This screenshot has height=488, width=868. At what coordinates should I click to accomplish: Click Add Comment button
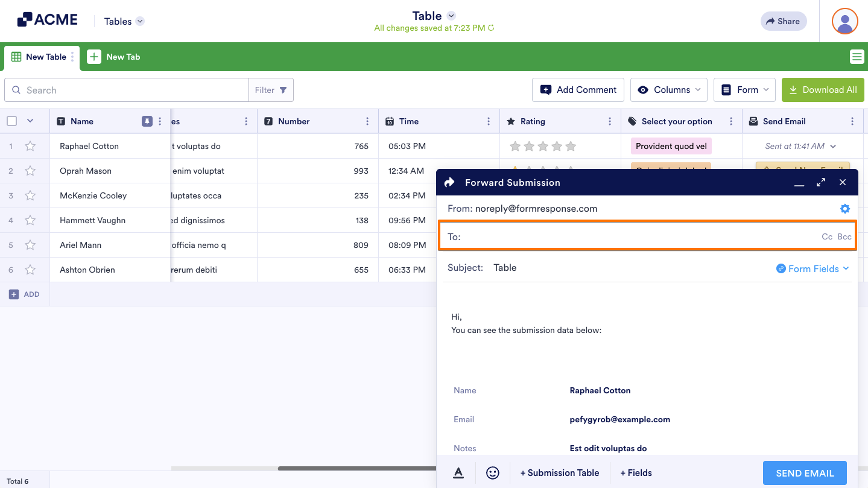click(578, 90)
